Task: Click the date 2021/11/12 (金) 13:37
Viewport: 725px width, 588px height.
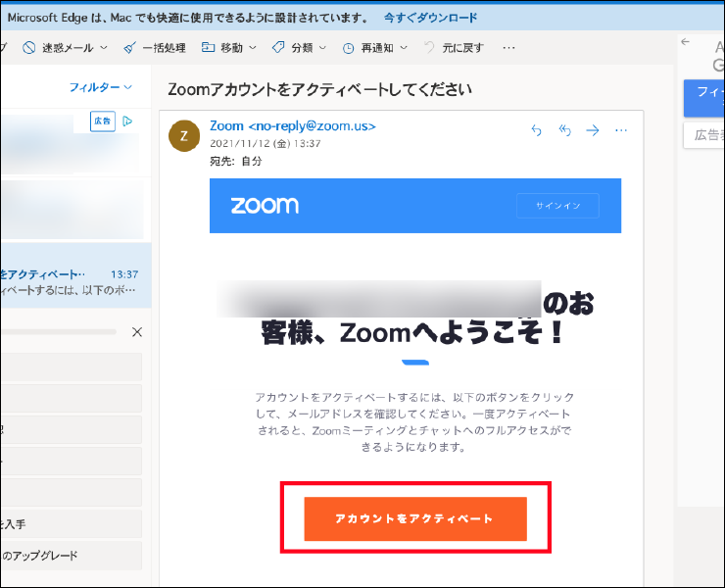Action: click(x=266, y=144)
